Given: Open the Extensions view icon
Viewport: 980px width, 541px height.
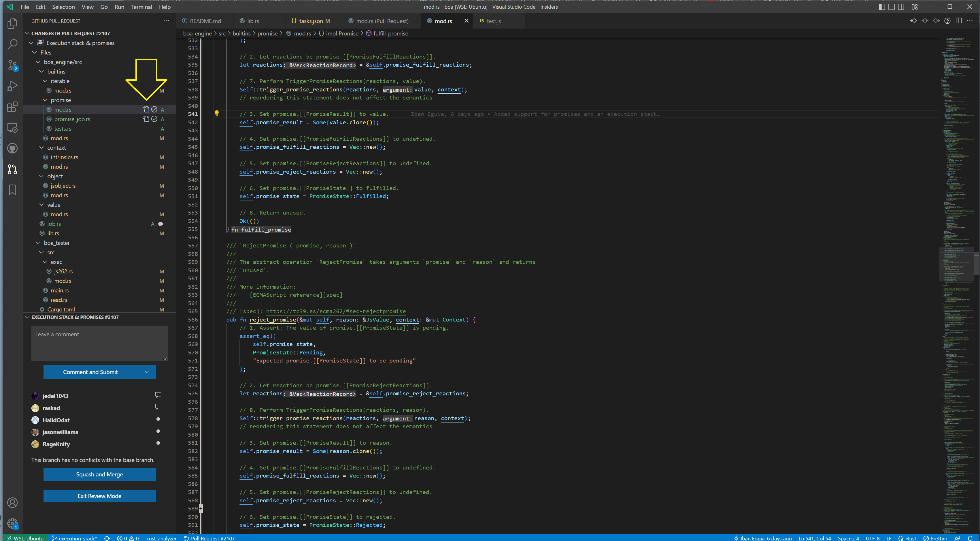Looking at the screenshot, I should 12,107.
